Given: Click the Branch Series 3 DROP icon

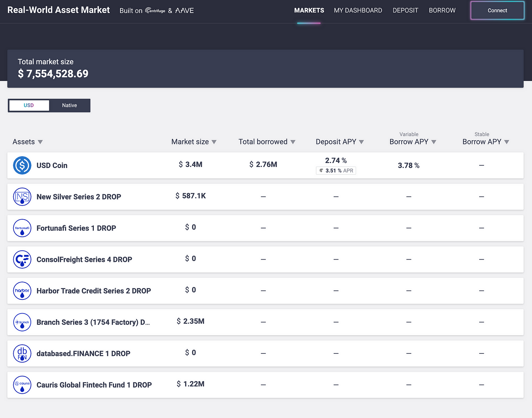Looking at the screenshot, I should click(x=22, y=322).
